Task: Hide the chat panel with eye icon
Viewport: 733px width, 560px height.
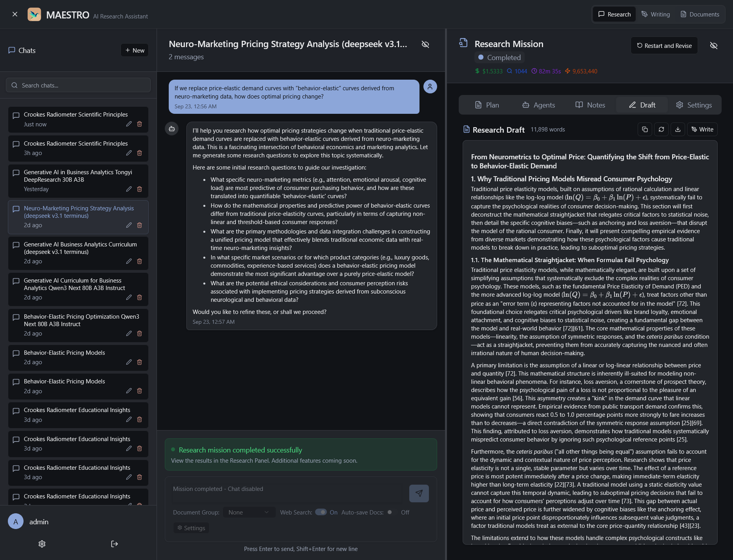Action: click(425, 44)
